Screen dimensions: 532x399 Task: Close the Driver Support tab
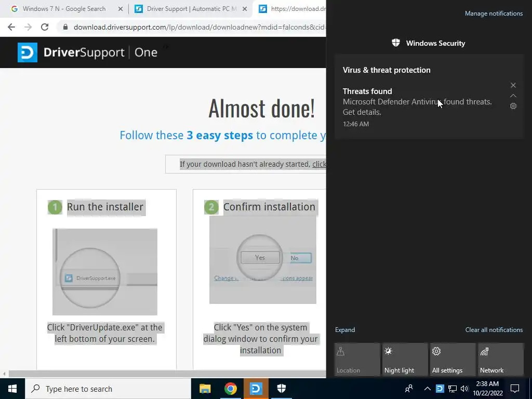click(244, 9)
